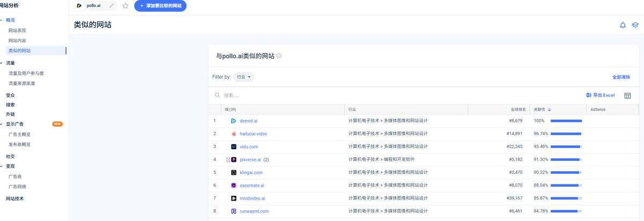Open 广告商 in the sidebar

click(15, 176)
